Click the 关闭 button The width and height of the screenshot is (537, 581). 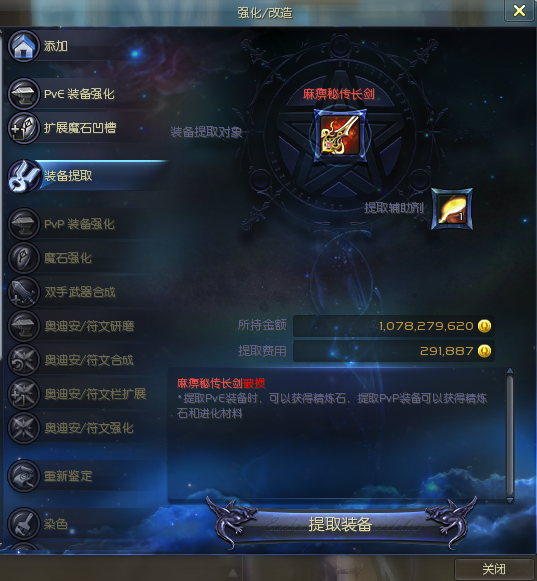click(494, 569)
